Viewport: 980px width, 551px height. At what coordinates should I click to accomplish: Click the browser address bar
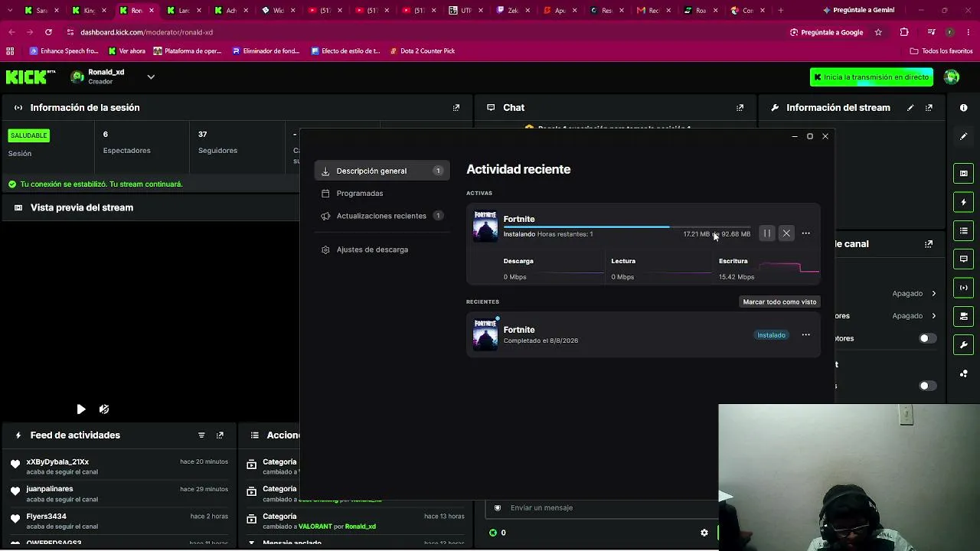click(x=421, y=32)
